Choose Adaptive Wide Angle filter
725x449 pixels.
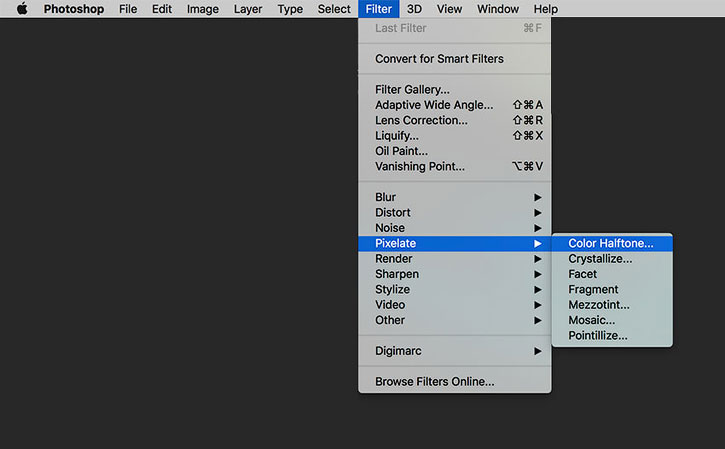coord(455,105)
